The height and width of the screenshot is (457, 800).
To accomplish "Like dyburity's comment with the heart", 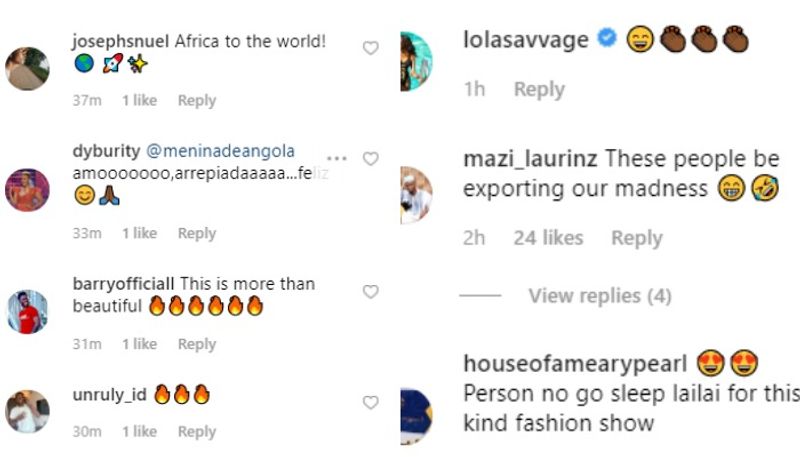I will coord(370,158).
